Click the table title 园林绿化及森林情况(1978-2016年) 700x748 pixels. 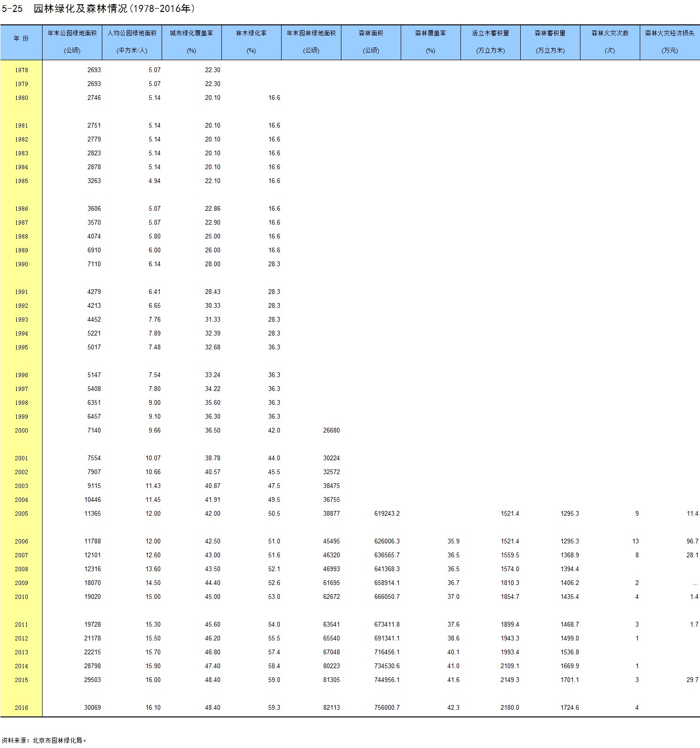pos(114,9)
